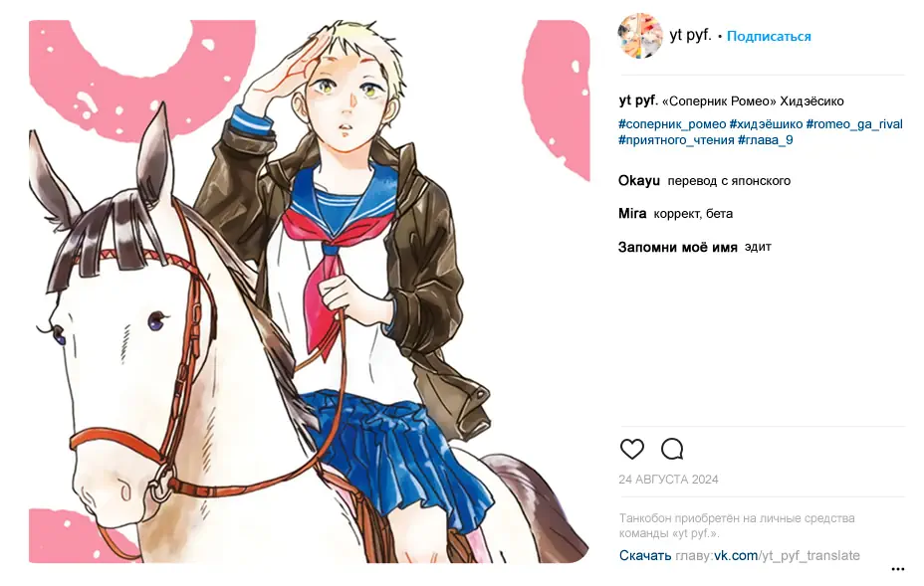924x586 pixels.
Task: Open the #romeo_ga_rival hashtag
Action: point(854,124)
